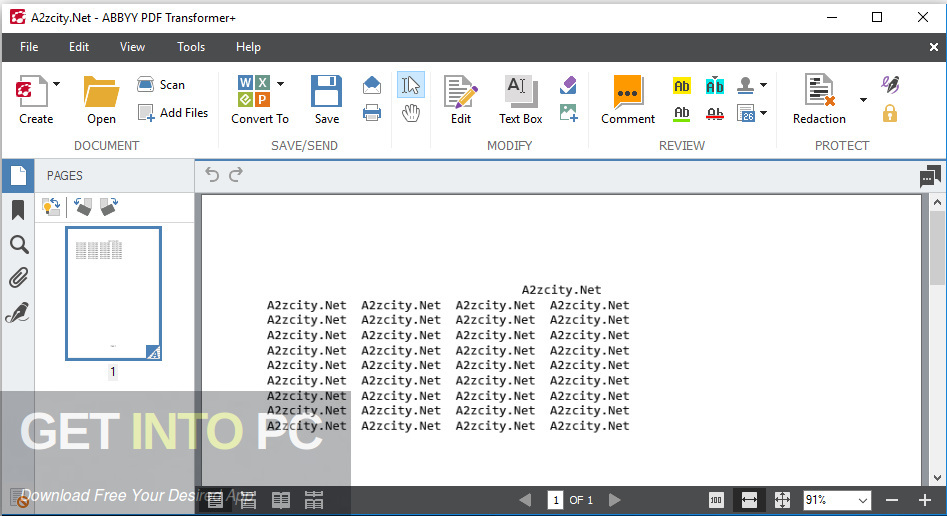The image size is (947, 516).
Task: Click the replace page icon in Pages panel
Action: (51, 207)
